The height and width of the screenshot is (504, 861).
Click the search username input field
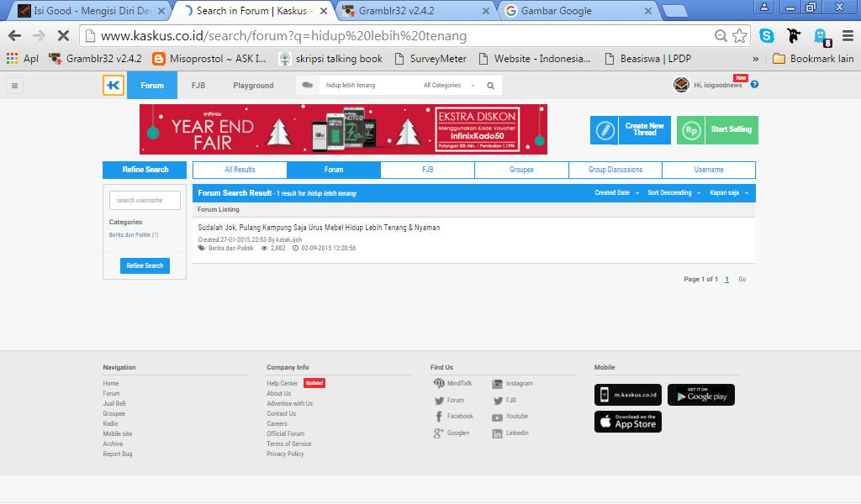click(145, 200)
